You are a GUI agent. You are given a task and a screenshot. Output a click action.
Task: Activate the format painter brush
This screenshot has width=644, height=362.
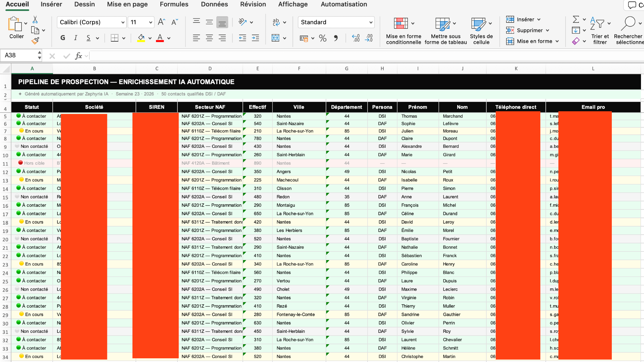pyautogui.click(x=35, y=41)
